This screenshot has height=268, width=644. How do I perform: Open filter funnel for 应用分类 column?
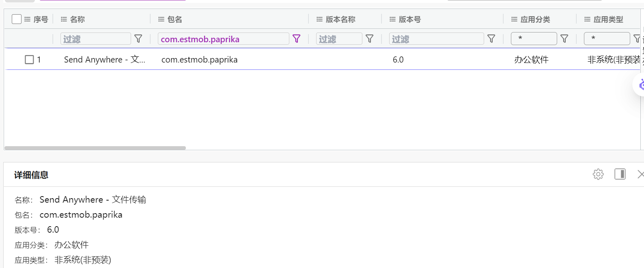564,39
